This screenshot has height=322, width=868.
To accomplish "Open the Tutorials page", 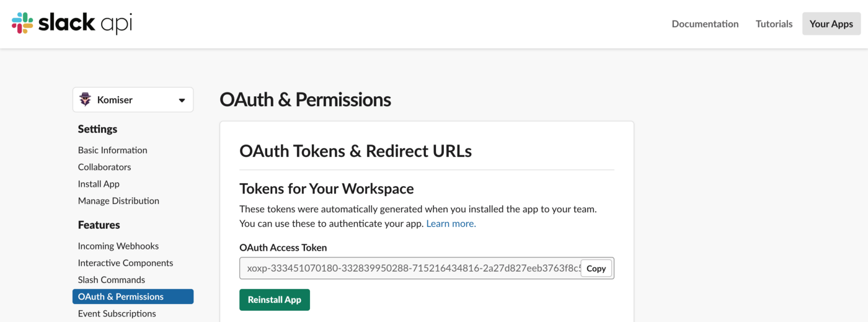I will (x=774, y=24).
